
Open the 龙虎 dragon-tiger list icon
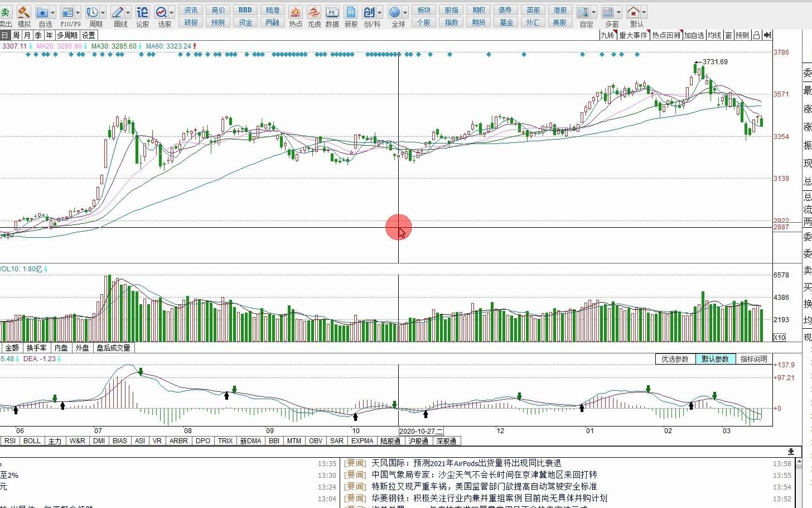click(x=314, y=12)
